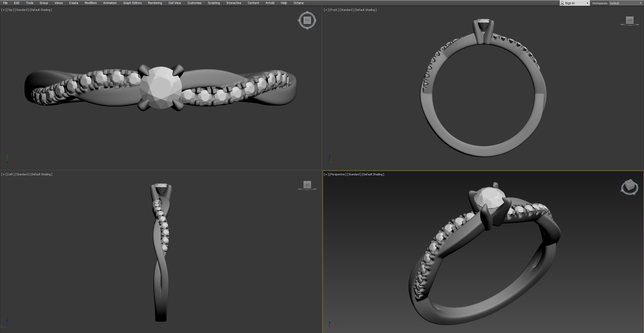Expand the Sign In dropdown arrow

[587, 3]
